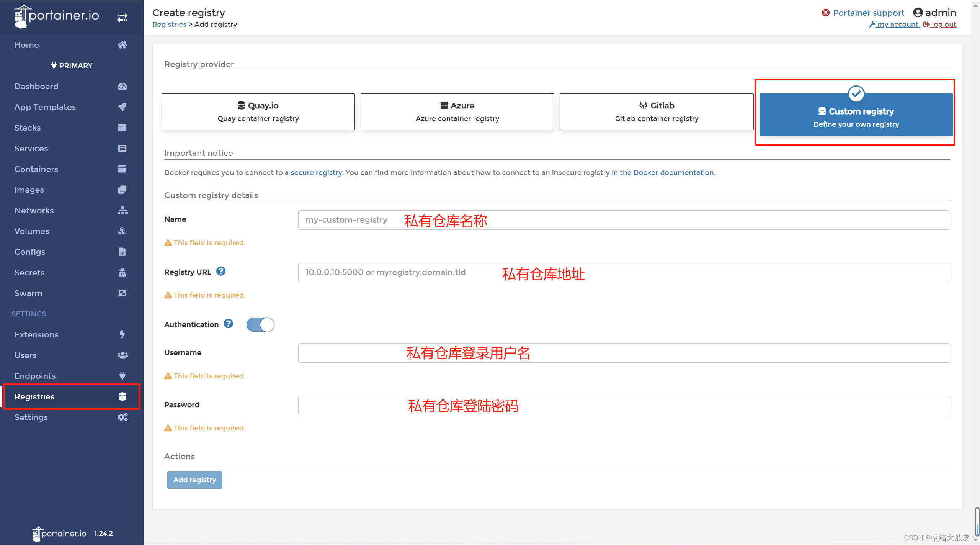Navigate to the Users menu item
The width and height of the screenshot is (980, 545).
coord(71,355)
